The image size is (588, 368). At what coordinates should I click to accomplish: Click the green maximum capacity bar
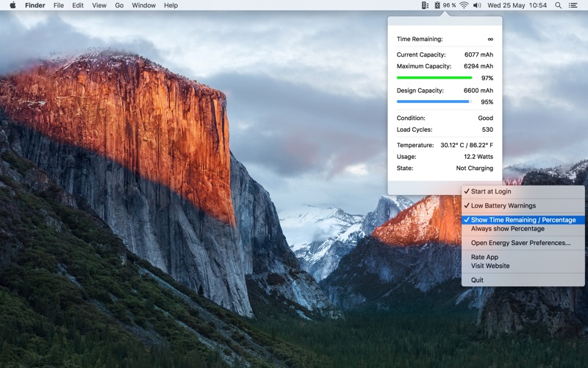click(434, 77)
